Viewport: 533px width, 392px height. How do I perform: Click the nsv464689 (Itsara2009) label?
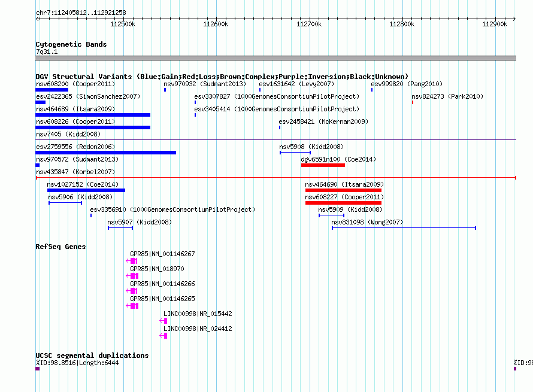[x=75, y=109]
